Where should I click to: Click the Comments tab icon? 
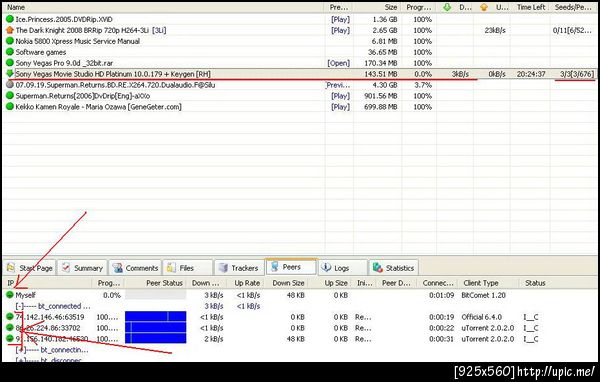tap(117, 268)
